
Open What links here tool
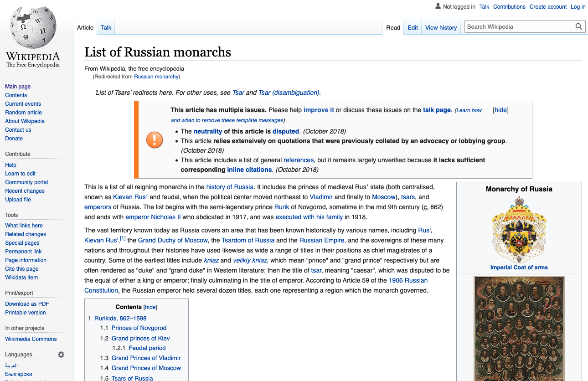pyautogui.click(x=24, y=226)
